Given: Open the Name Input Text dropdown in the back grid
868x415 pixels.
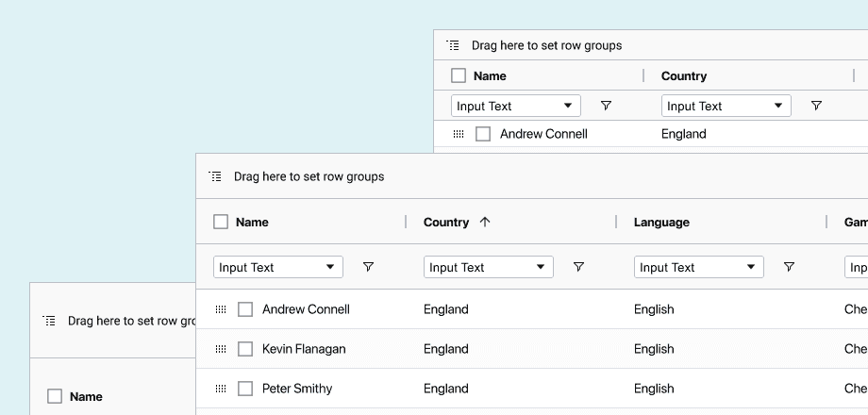Looking at the screenshot, I should tap(516, 106).
